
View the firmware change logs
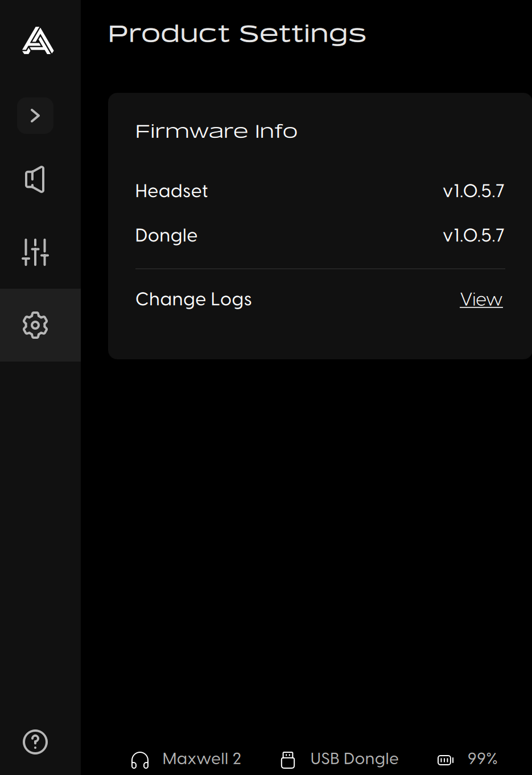point(481,300)
